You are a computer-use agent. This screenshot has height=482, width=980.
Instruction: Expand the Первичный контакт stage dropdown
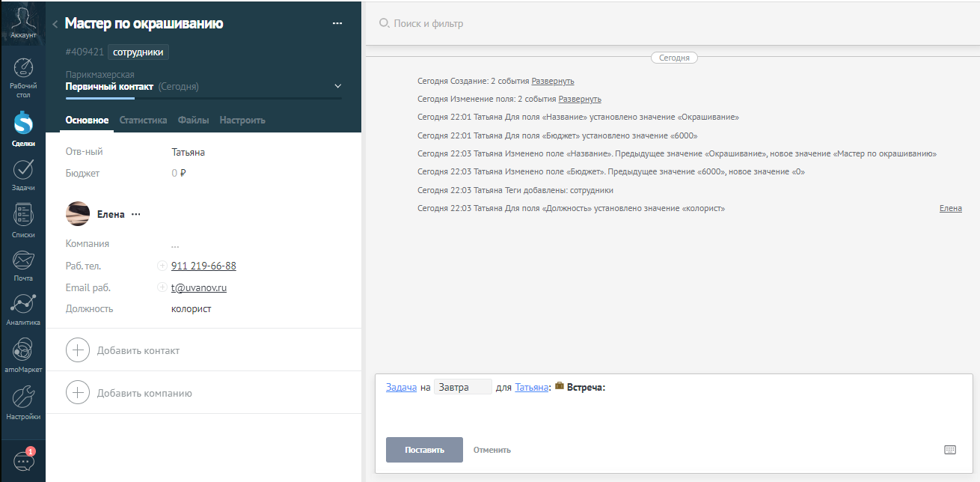(337, 84)
